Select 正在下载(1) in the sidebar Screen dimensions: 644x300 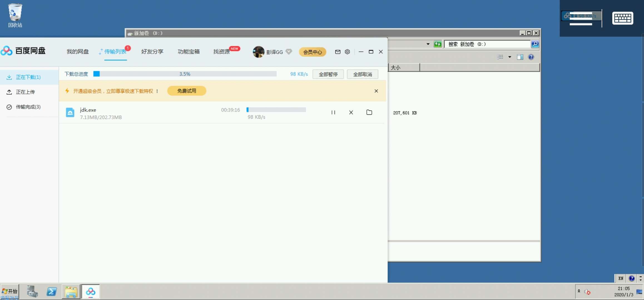click(x=29, y=77)
